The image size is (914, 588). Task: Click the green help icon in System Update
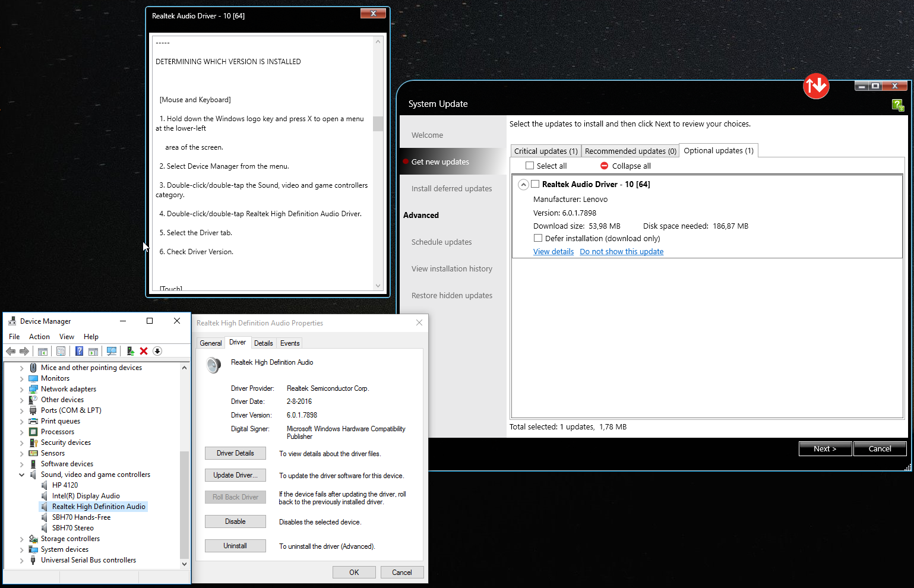coord(897,105)
